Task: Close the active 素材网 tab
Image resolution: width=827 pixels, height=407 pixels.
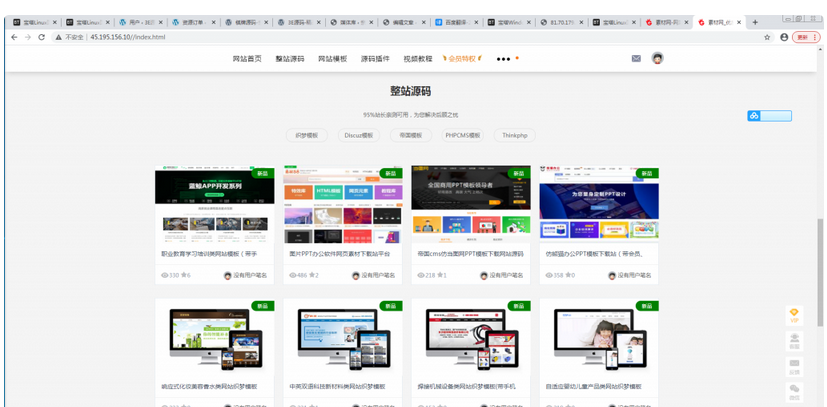Action: coord(739,22)
